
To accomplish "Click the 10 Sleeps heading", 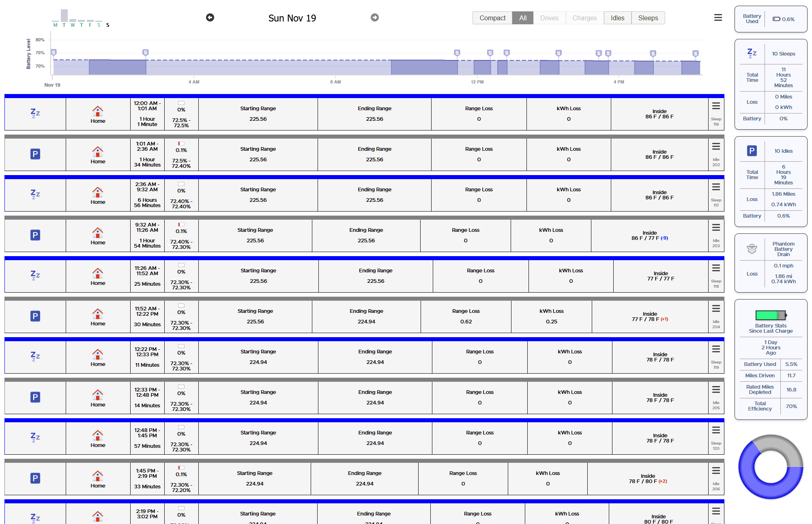I will coord(783,53).
